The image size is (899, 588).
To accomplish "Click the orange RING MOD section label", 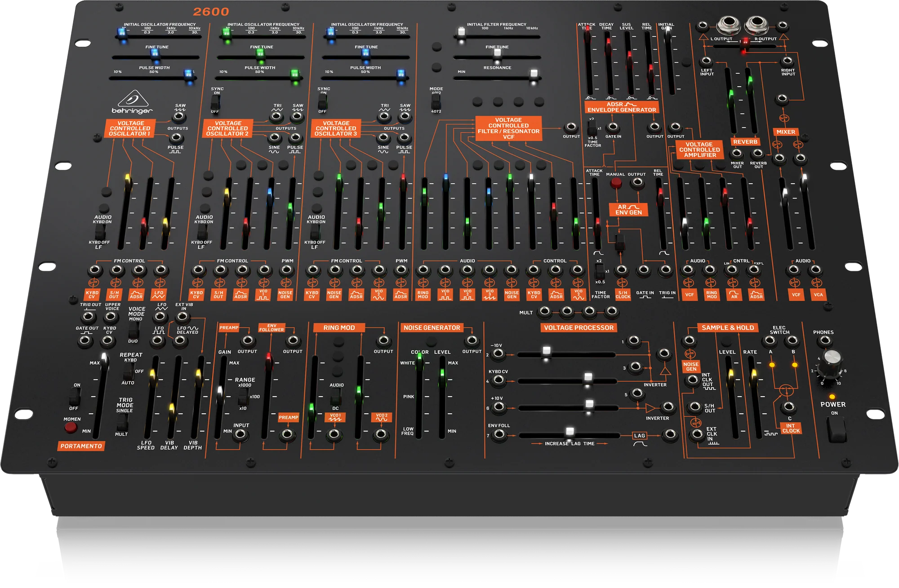I will (x=339, y=327).
